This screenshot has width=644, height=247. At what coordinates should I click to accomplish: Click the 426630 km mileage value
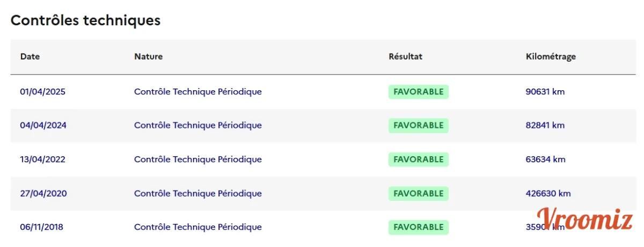(x=548, y=193)
